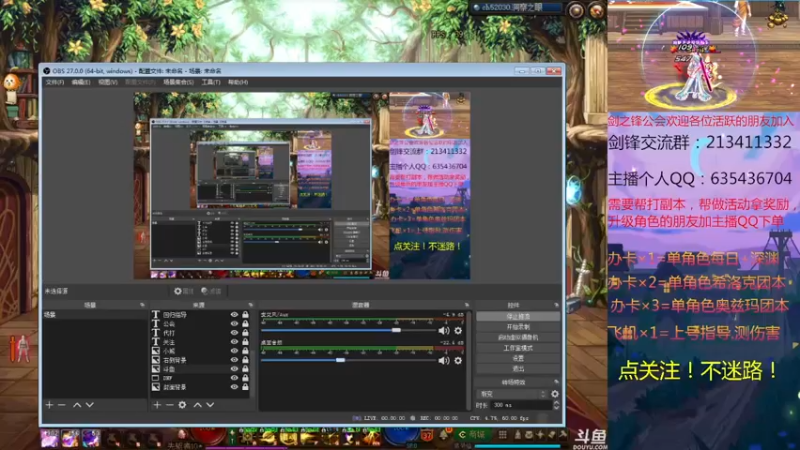Click the 麦克风/Aux volume slider handle
The image size is (800, 450).
pos(396,331)
